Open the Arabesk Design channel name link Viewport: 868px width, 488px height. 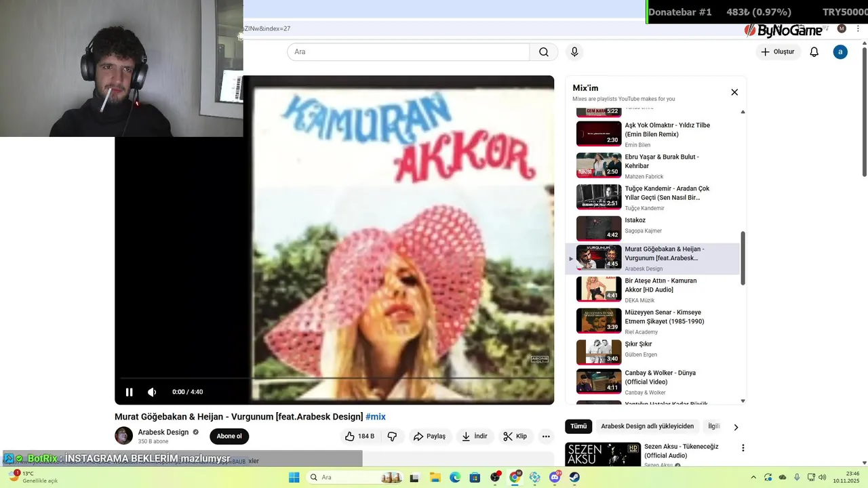click(x=163, y=432)
